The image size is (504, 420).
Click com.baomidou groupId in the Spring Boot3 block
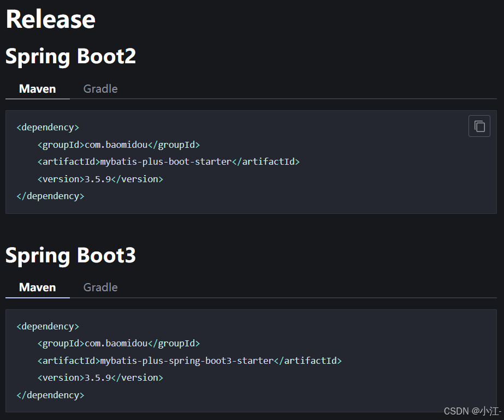click(115, 343)
